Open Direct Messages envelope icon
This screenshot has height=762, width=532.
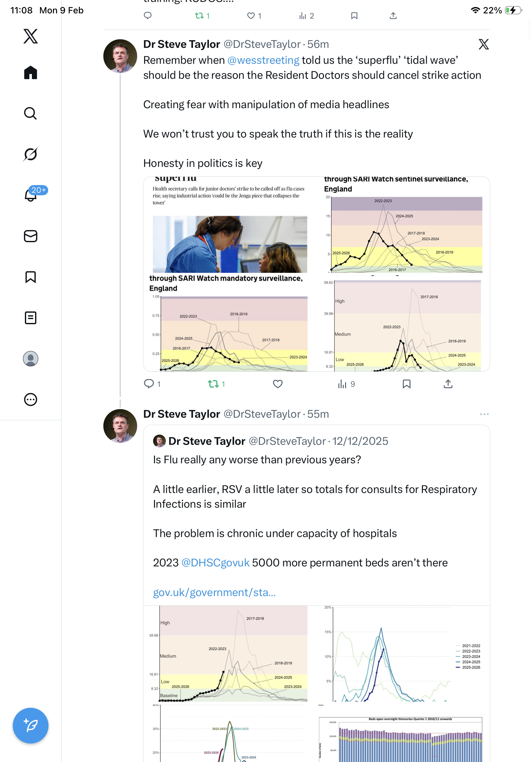click(31, 236)
